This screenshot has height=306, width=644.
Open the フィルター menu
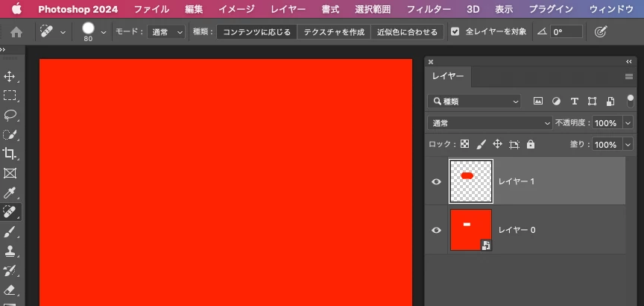(429, 9)
